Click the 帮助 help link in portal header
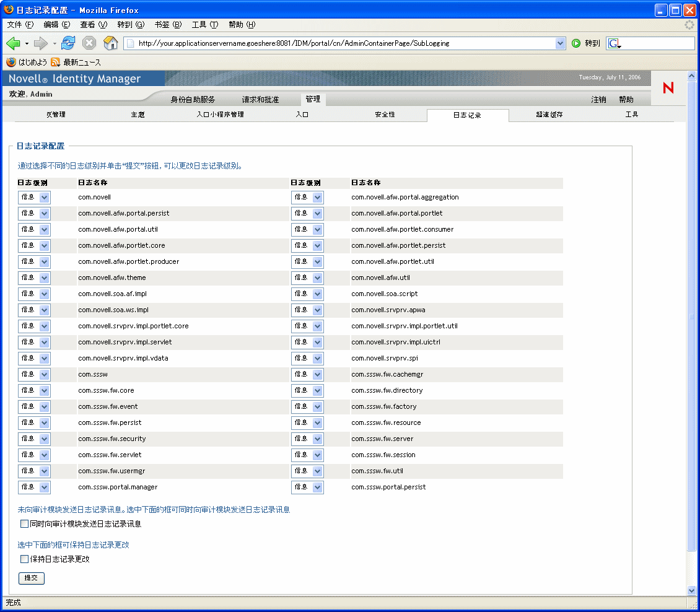 pyautogui.click(x=626, y=100)
